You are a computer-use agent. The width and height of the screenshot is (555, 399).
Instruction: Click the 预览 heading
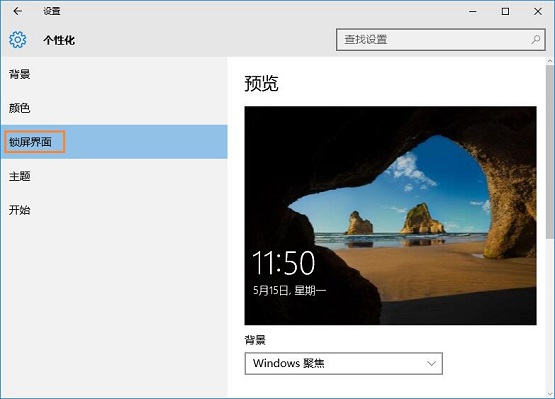click(261, 84)
